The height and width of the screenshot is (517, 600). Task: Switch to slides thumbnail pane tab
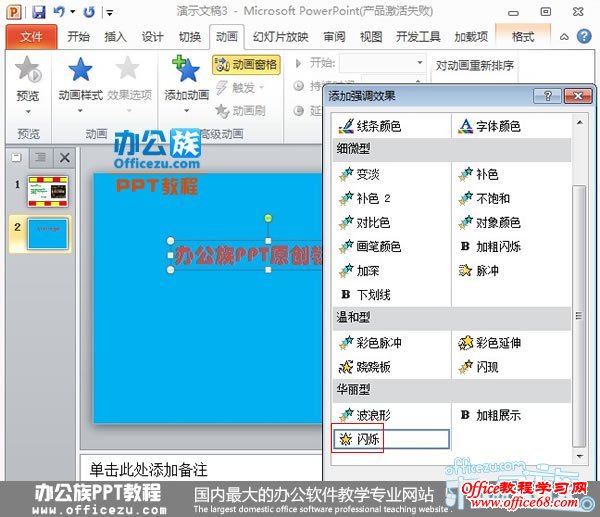tap(16, 157)
